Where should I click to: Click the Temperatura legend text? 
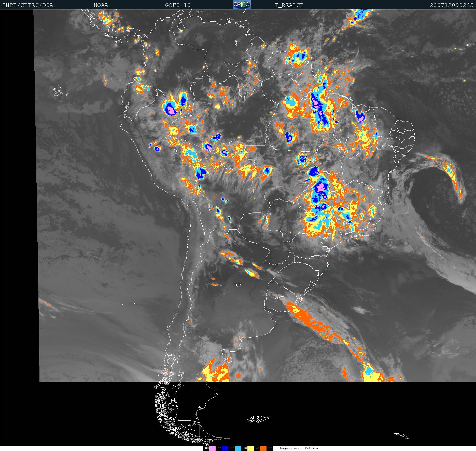(289, 448)
